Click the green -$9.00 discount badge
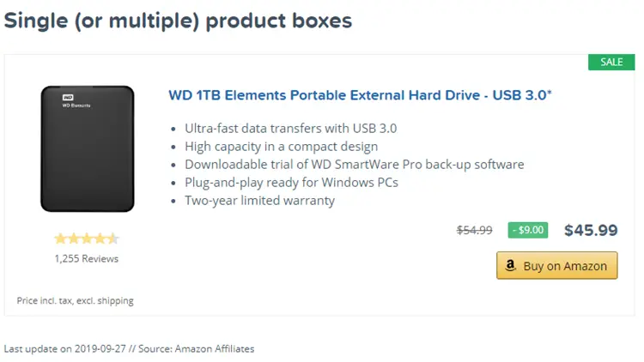The height and width of the screenshot is (362, 644). coord(528,230)
